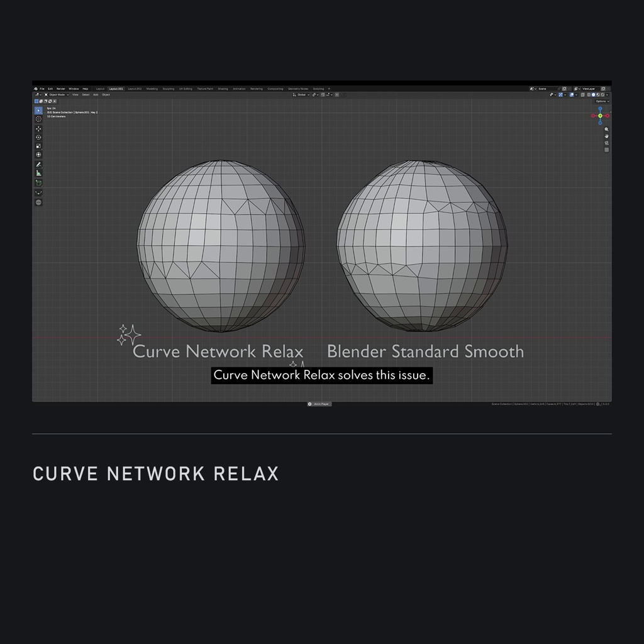The height and width of the screenshot is (644, 644).
Task: Choose Invert selection mode icon
Action: click(x=50, y=101)
